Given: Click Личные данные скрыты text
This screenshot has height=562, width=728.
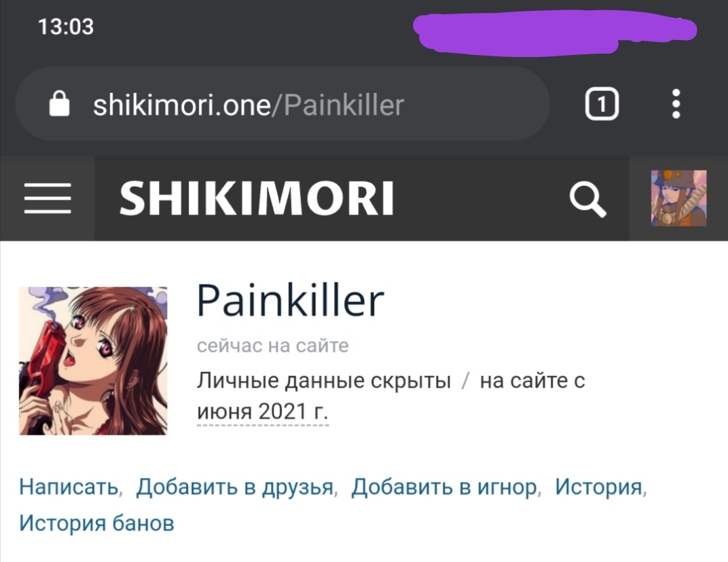Looking at the screenshot, I should [324, 381].
